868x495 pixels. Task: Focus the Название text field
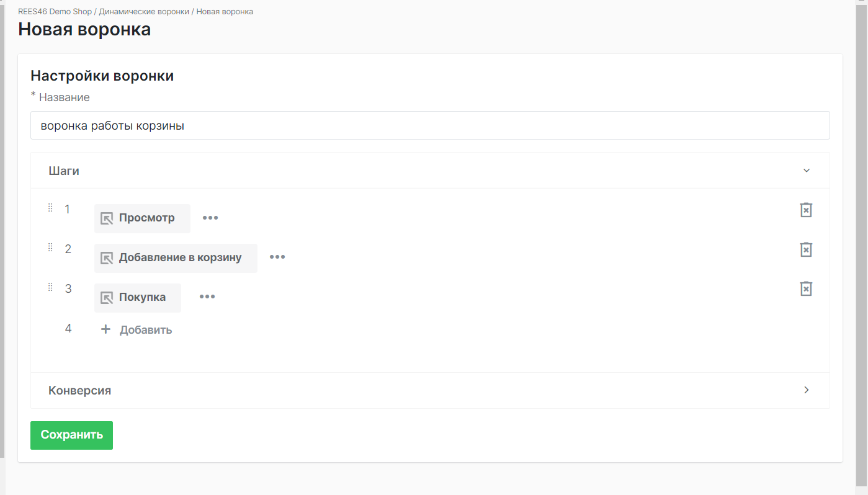point(429,126)
